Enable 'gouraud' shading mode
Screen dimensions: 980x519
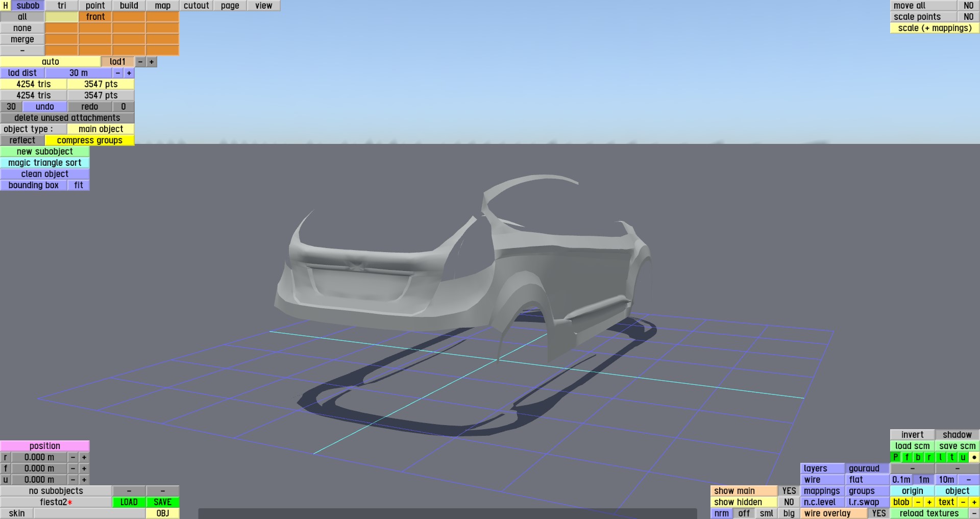(868, 468)
